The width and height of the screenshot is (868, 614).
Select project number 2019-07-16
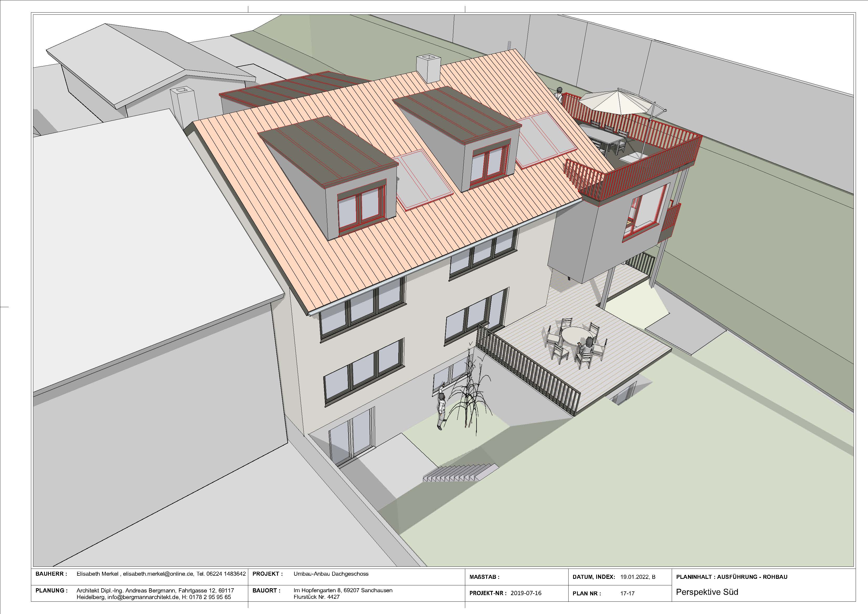[526, 593]
